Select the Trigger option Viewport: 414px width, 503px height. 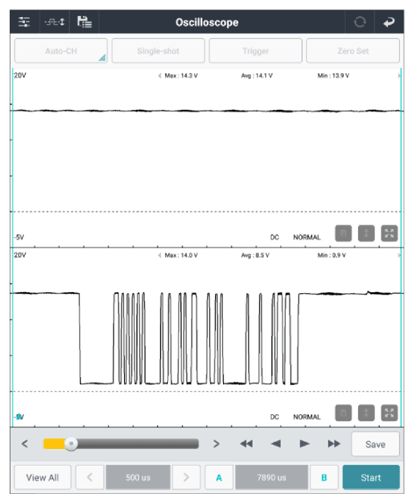(x=255, y=51)
